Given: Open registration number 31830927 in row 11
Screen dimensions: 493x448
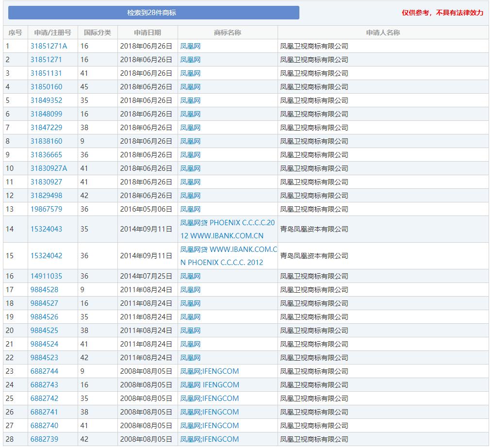Looking at the screenshot, I should pyautogui.click(x=46, y=182).
